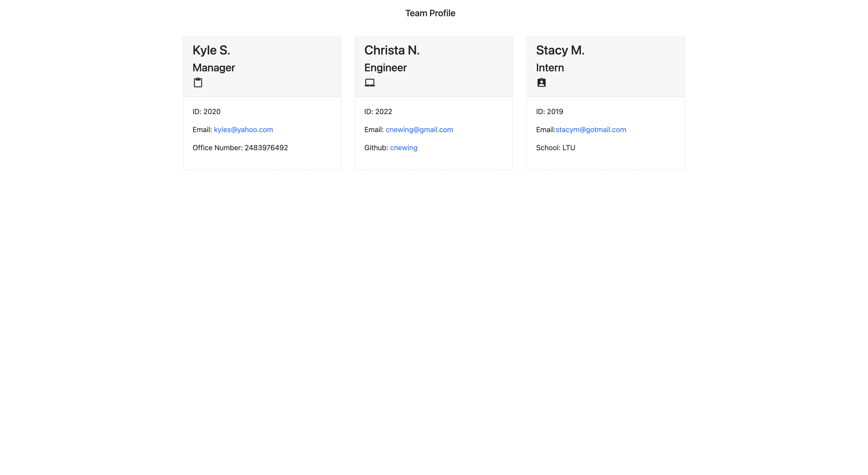868x475 pixels.
Task: Click the School: LTU text
Action: 555,147
